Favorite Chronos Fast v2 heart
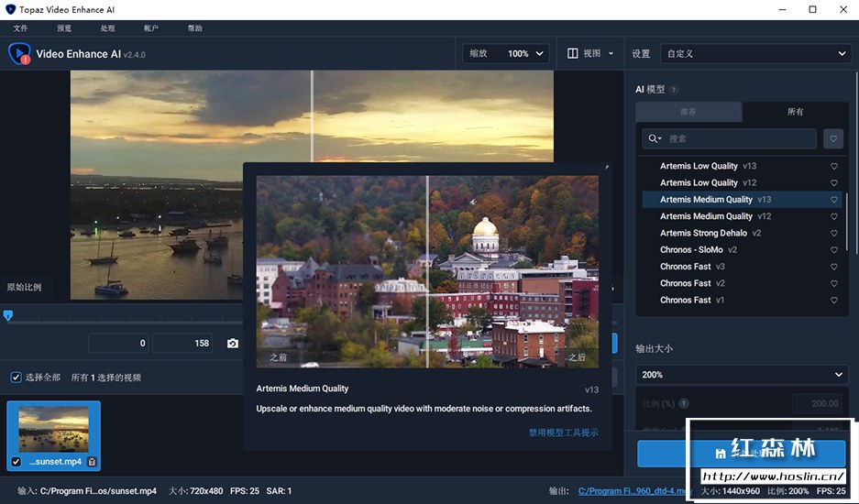The image size is (859, 504). 834,284
